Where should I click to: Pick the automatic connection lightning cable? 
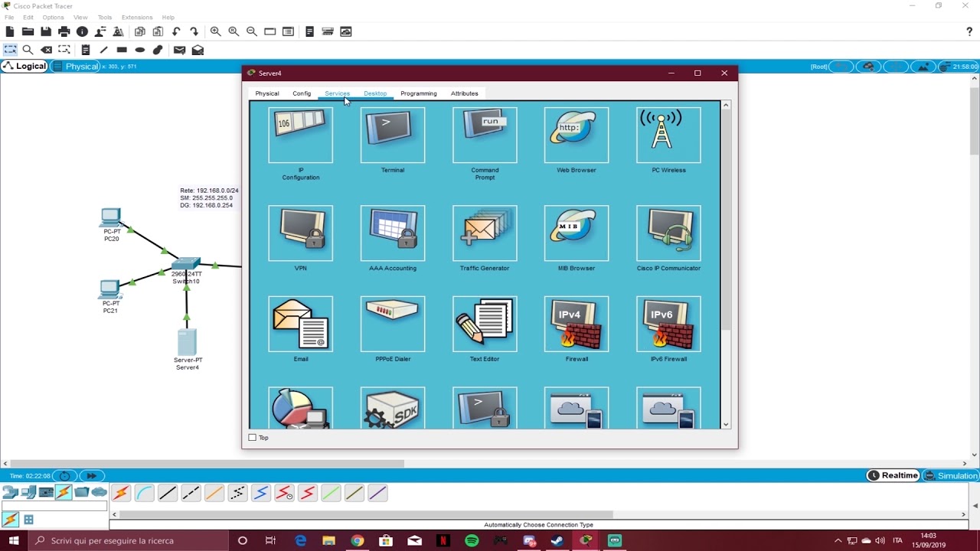[121, 494]
